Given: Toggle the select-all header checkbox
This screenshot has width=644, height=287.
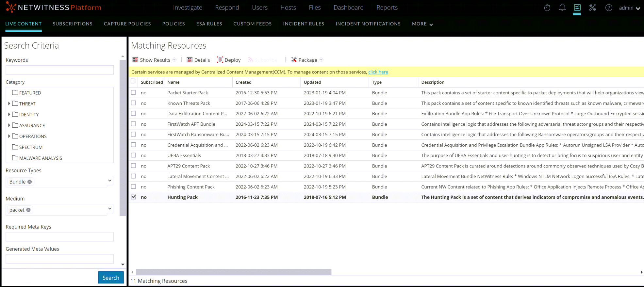Looking at the screenshot, I should [133, 81].
